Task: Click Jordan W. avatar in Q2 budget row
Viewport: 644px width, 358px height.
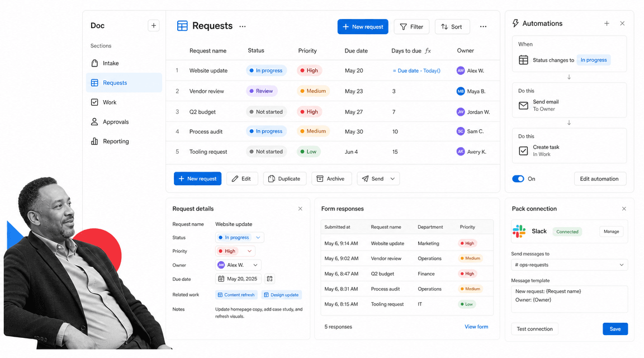Action: pos(461,112)
